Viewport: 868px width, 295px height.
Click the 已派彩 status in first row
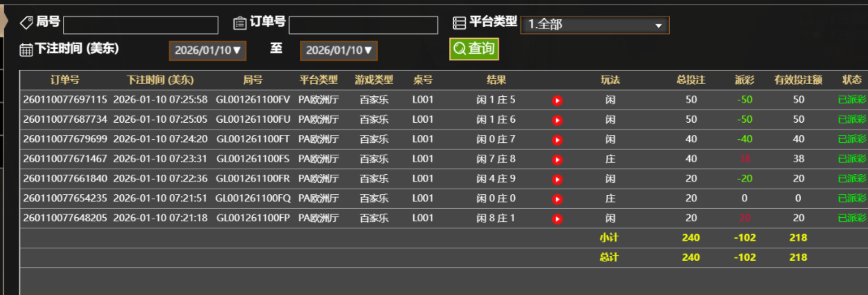852,100
